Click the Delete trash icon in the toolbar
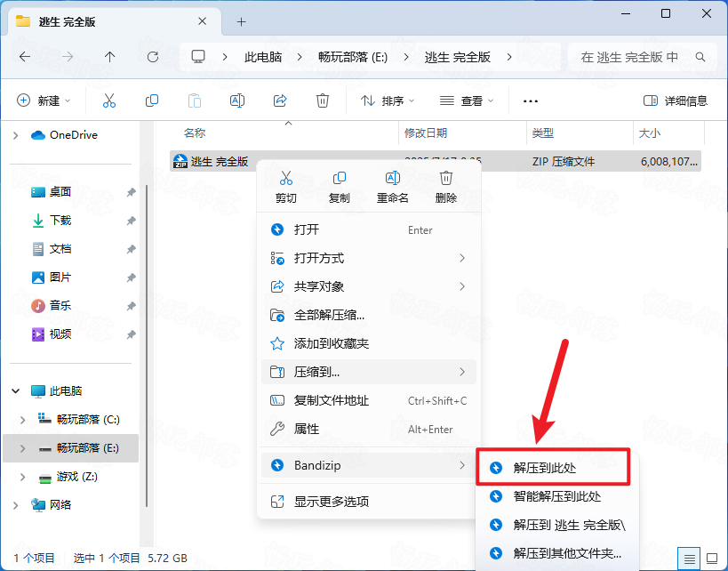The image size is (728, 571). point(322,101)
